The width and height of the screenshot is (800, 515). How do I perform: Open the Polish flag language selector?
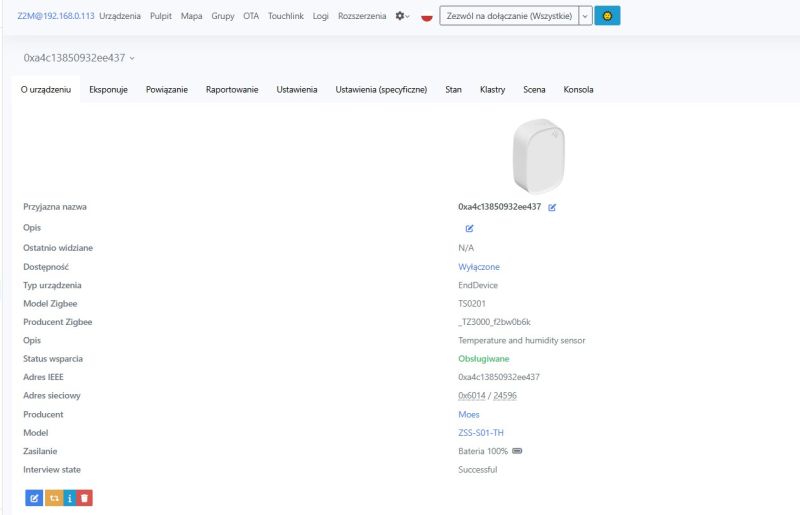pos(427,16)
